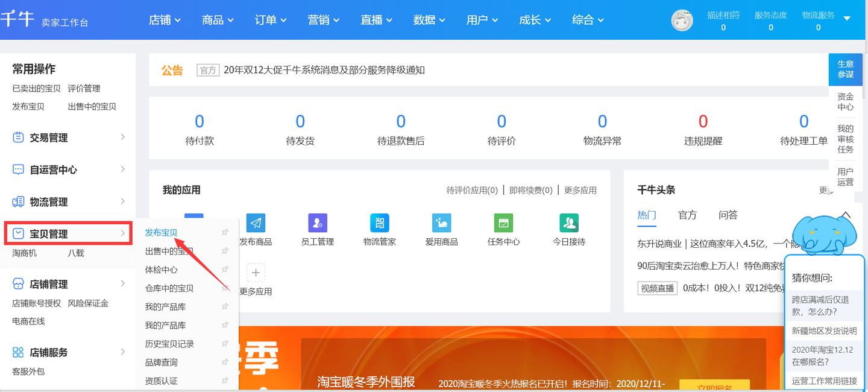Pin 出售中的宝贝 submenu entry
This screenshot has width=868, height=392.
225,251
